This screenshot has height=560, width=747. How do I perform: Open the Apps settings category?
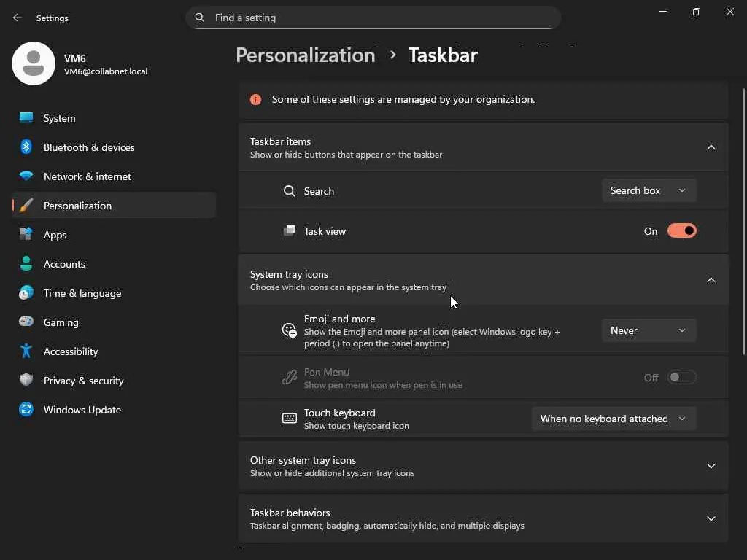tap(55, 235)
